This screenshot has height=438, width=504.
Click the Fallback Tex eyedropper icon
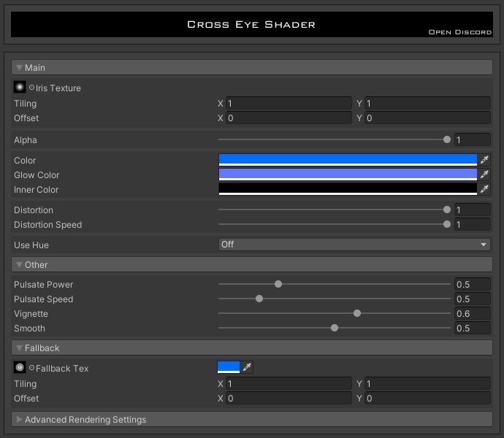point(247,367)
